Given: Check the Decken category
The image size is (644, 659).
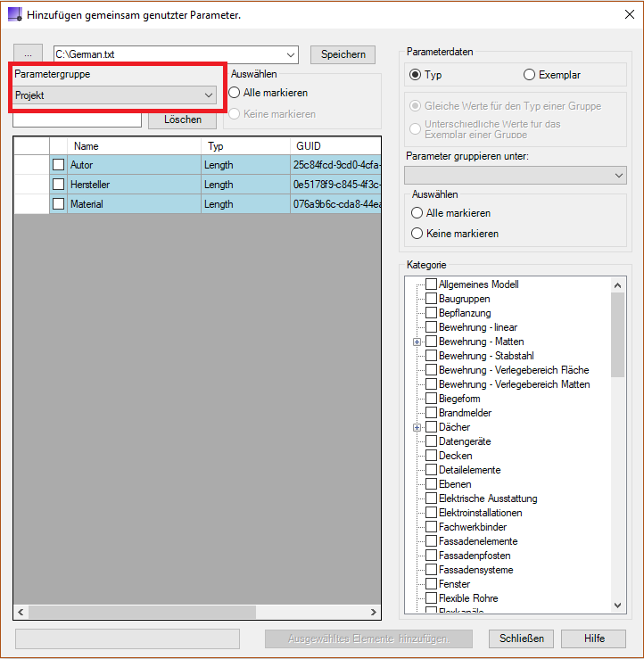Looking at the screenshot, I should click(x=432, y=456).
